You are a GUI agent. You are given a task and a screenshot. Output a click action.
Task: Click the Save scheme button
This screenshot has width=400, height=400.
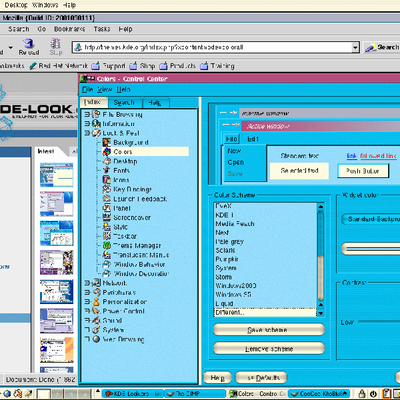tap(269, 330)
